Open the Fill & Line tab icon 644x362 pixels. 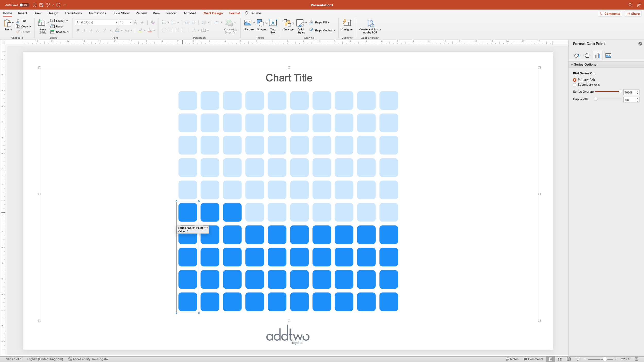(x=577, y=55)
